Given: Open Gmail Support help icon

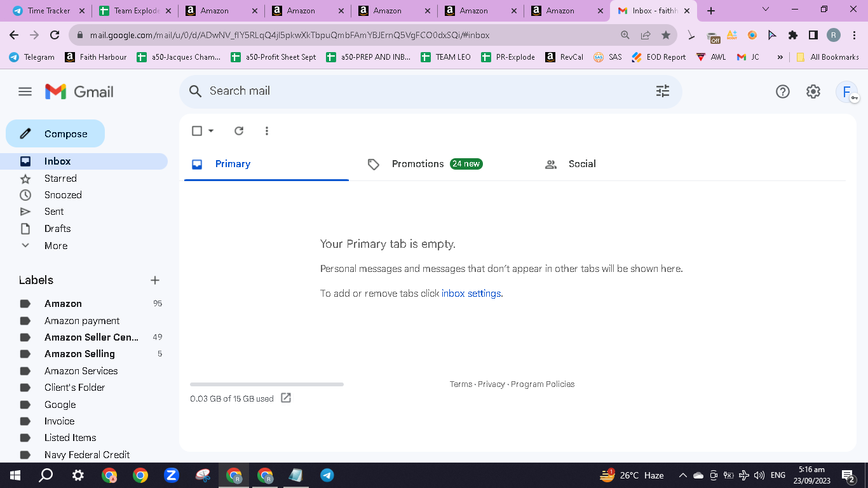Looking at the screenshot, I should pos(783,91).
